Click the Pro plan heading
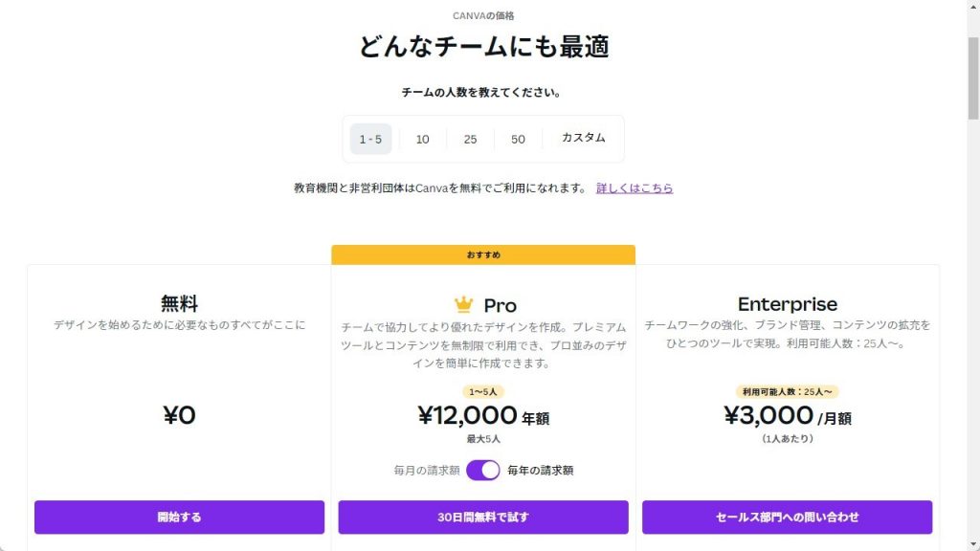The width and height of the screenshot is (980, 551). tap(500, 305)
